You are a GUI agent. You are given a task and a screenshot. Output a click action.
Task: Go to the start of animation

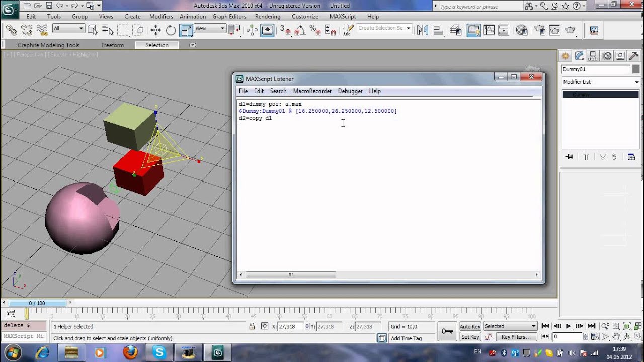click(x=545, y=326)
